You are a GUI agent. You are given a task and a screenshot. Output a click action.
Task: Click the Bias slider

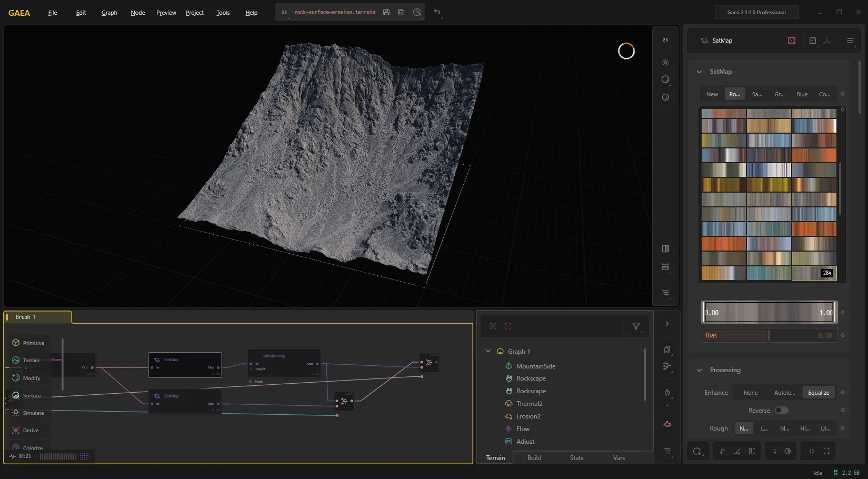pos(769,335)
